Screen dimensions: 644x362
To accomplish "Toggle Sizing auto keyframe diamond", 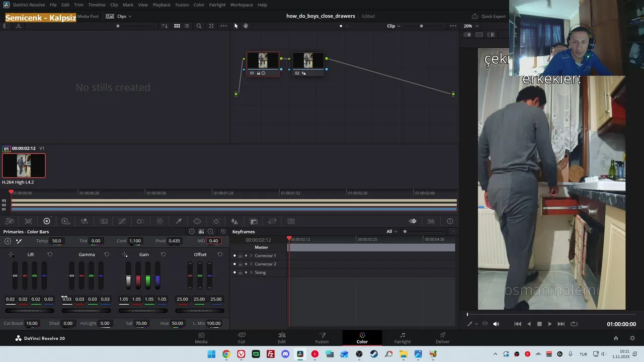I will point(246,273).
